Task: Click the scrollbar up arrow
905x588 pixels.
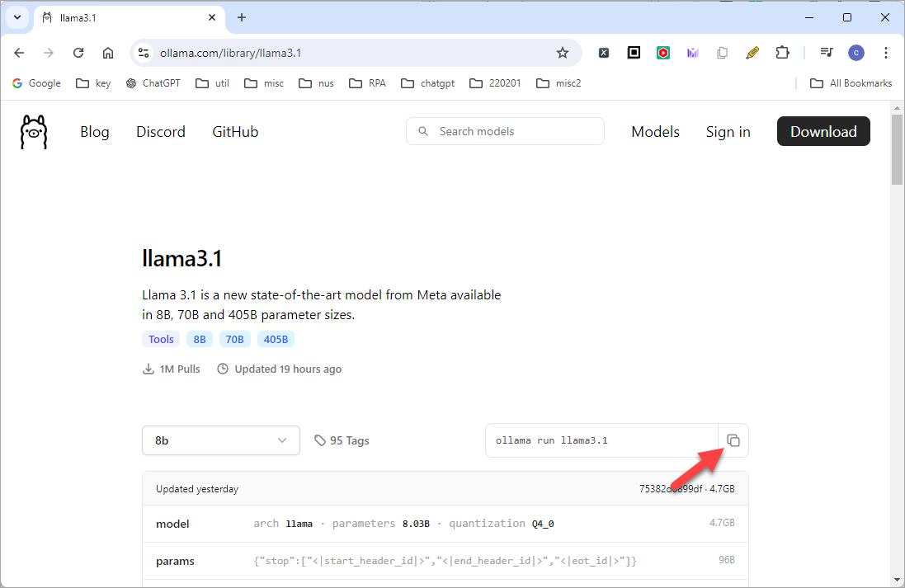Action: click(897, 107)
